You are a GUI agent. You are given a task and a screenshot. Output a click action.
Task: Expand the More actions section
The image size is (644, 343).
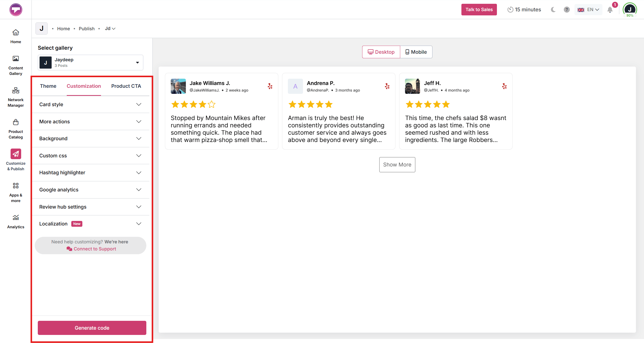pos(90,122)
